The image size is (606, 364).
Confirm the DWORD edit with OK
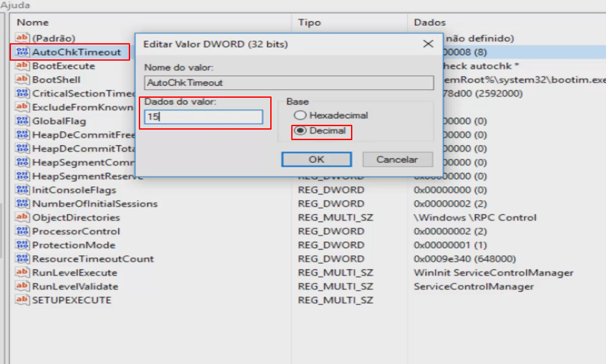pos(317,159)
